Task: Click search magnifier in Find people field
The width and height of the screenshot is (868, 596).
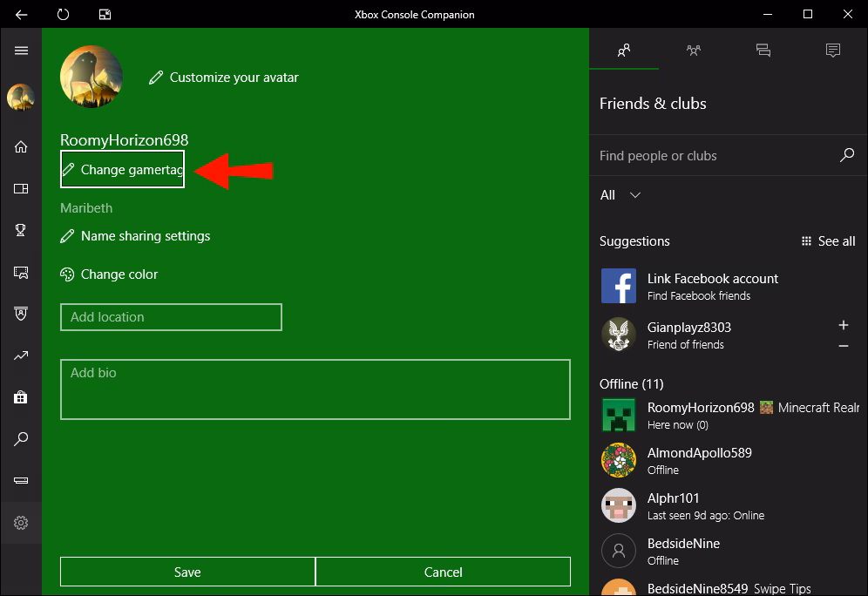Action: click(x=847, y=155)
